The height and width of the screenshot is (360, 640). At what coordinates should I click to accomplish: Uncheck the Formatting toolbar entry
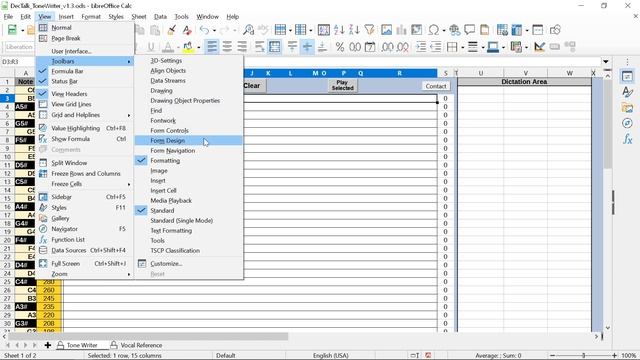tap(189, 161)
